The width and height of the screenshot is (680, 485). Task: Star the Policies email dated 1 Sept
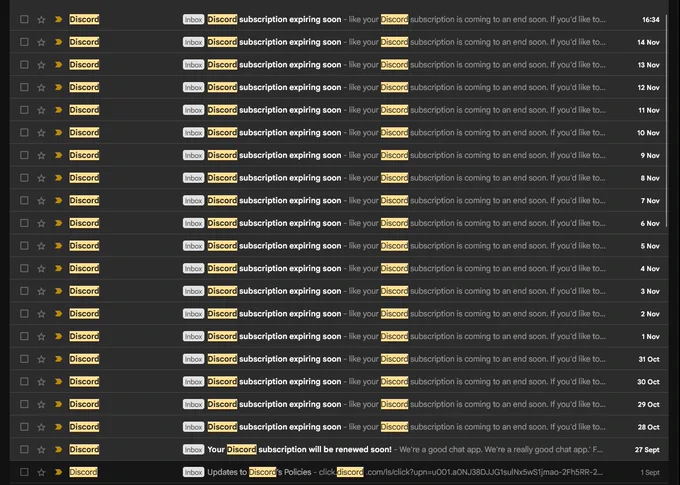pyautogui.click(x=41, y=472)
